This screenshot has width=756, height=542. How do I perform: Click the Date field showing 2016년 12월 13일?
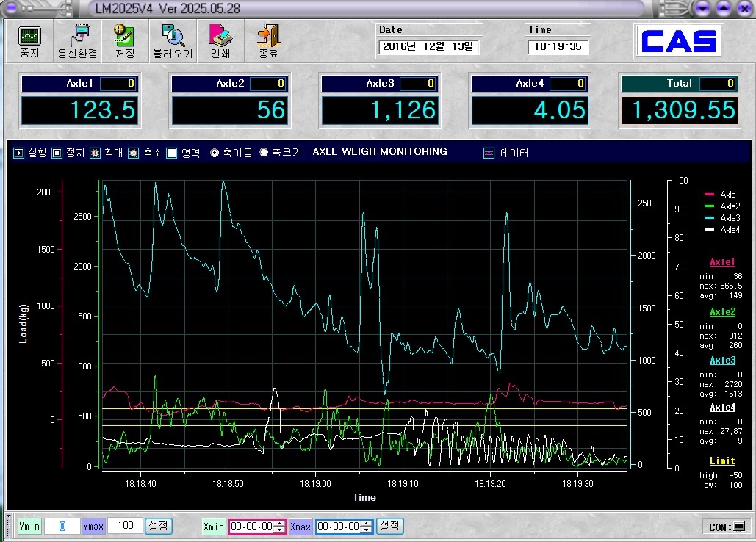(x=428, y=47)
